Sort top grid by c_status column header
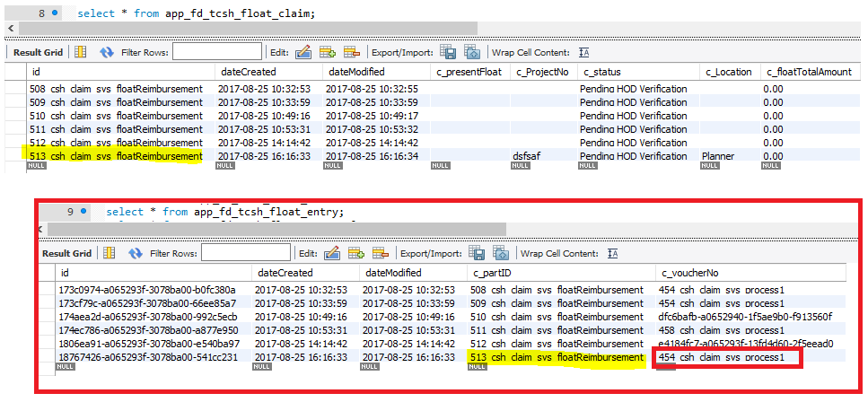The image size is (868, 402). [602, 72]
